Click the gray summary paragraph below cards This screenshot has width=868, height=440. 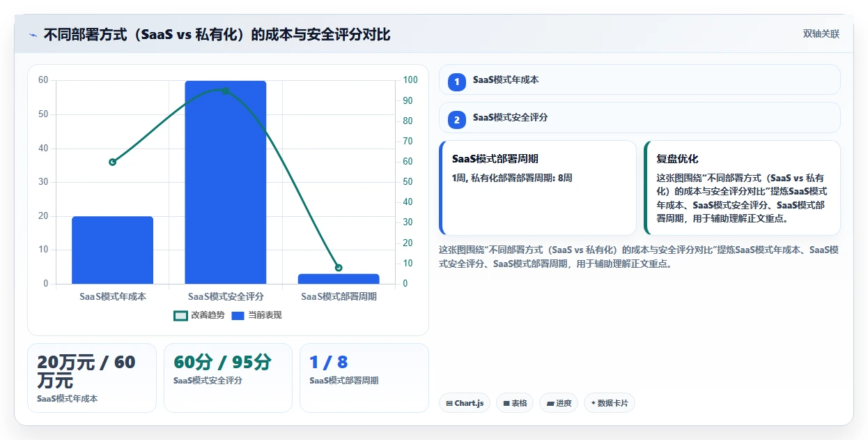pyautogui.click(x=638, y=257)
